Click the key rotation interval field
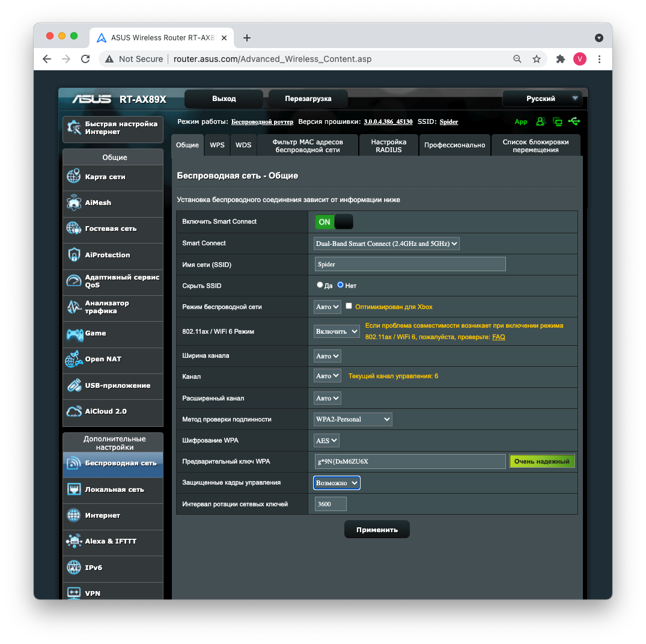This screenshot has width=646, height=644. tap(331, 504)
